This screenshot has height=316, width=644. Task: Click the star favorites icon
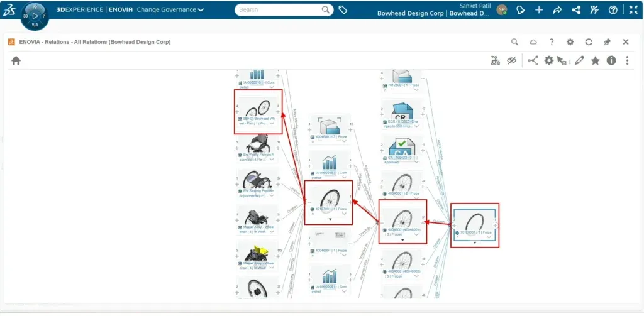pos(595,61)
